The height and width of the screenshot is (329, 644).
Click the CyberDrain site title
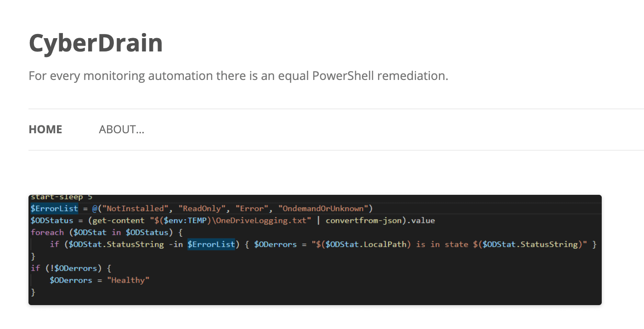(96, 43)
